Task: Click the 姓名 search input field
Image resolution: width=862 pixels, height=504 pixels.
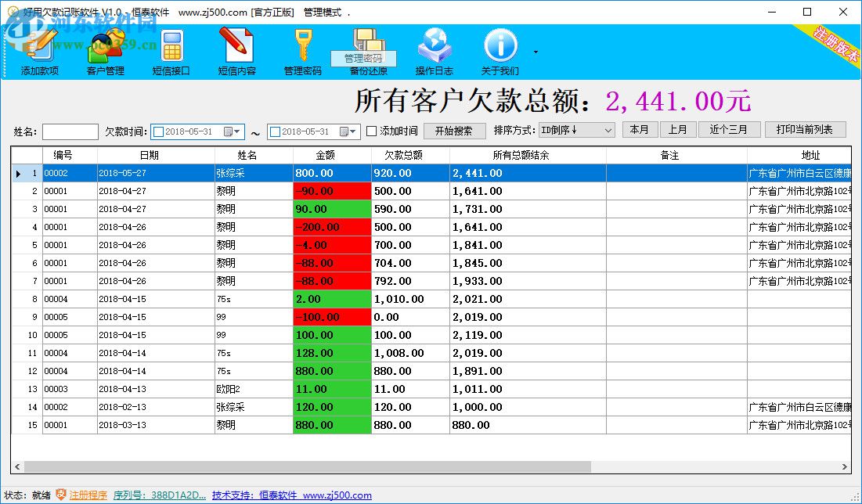Action: [x=70, y=132]
